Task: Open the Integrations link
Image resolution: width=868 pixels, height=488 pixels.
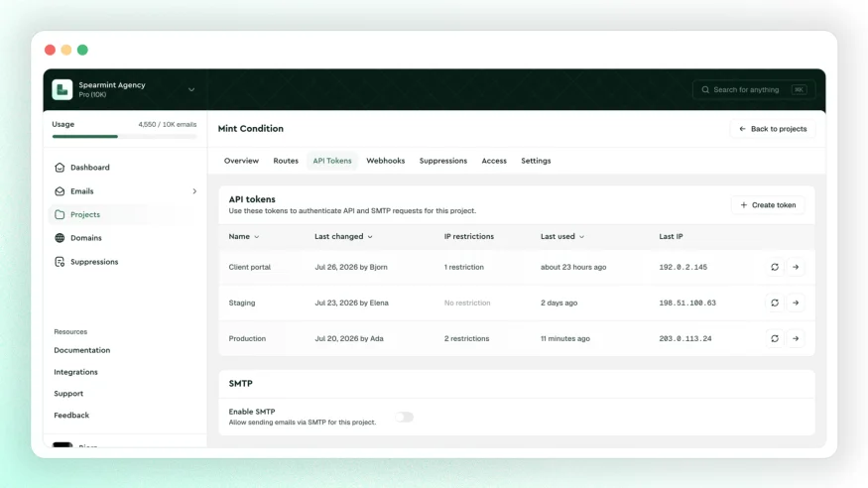Action: click(x=75, y=372)
